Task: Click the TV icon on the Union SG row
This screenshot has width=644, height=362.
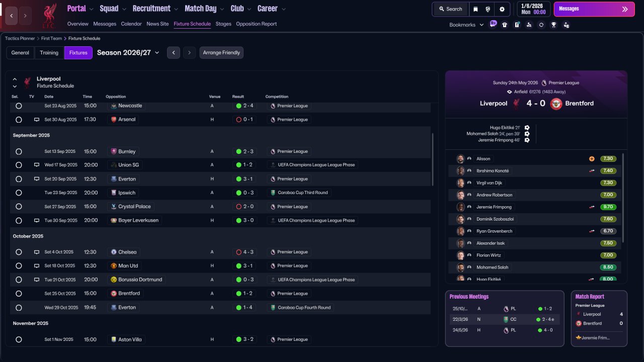Action: pos(37,165)
